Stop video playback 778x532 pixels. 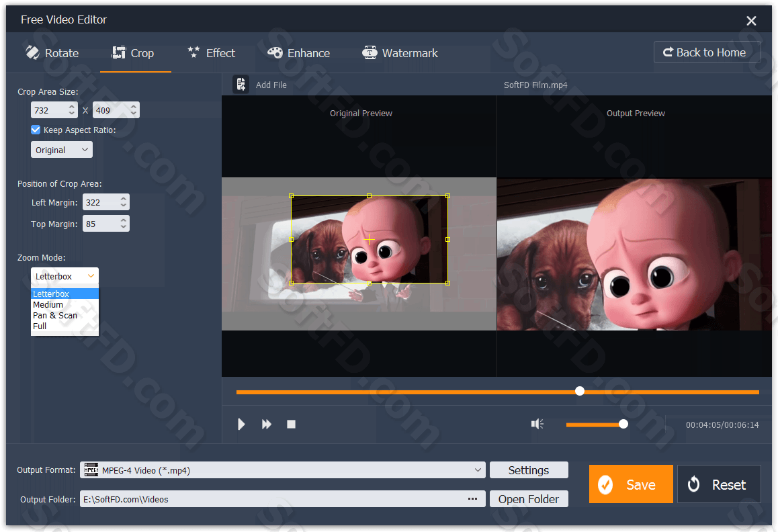click(292, 425)
